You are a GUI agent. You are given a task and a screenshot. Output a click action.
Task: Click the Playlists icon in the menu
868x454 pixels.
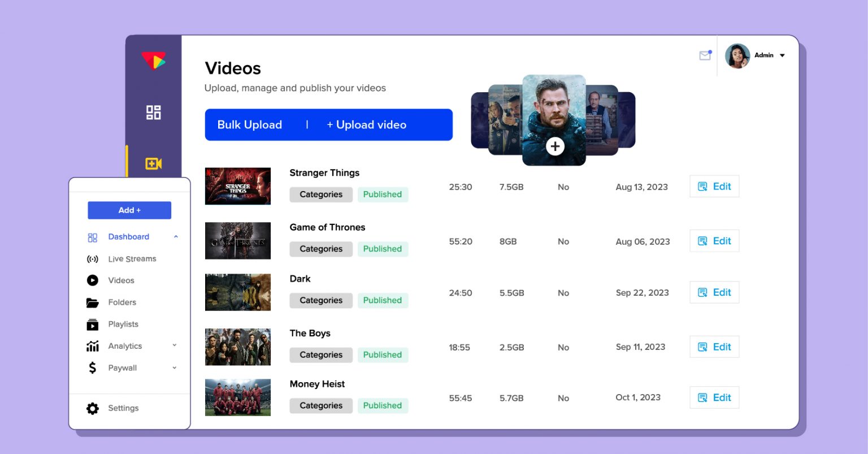[x=93, y=325]
